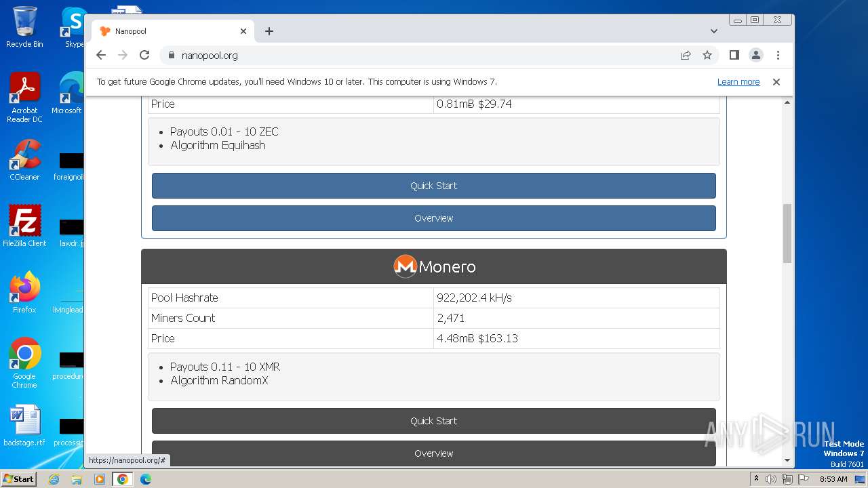Expand the tab search dropdown
This screenshot has width=868, height=488.
click(713, 31)
